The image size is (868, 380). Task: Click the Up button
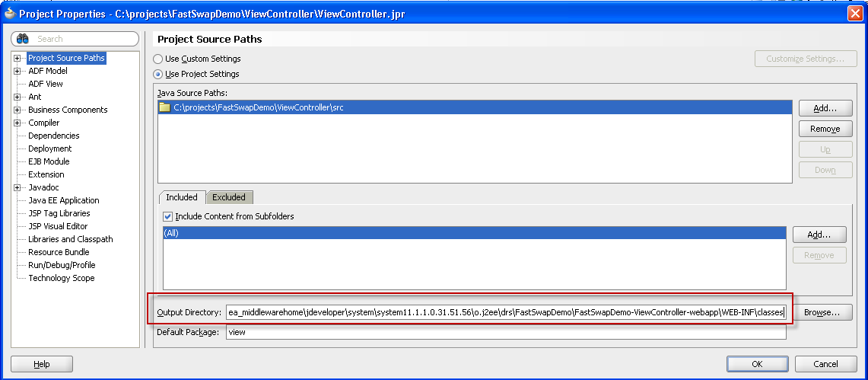(x=825, y=149)
